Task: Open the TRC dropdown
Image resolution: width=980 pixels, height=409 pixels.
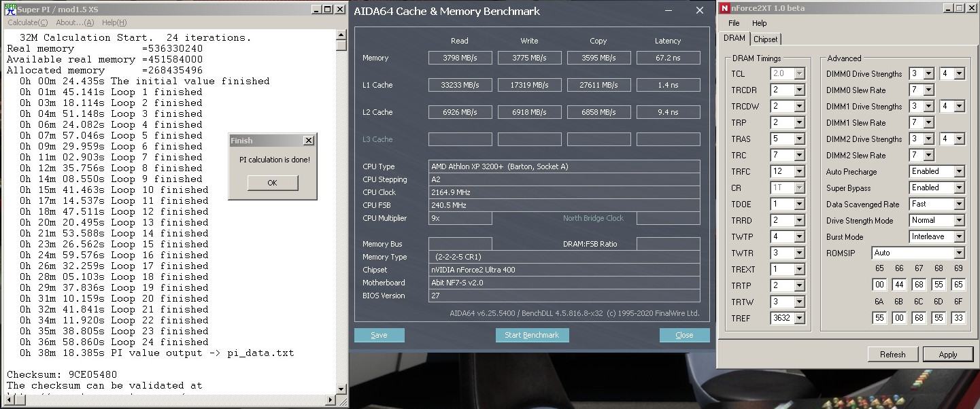Action: [799, 155]
